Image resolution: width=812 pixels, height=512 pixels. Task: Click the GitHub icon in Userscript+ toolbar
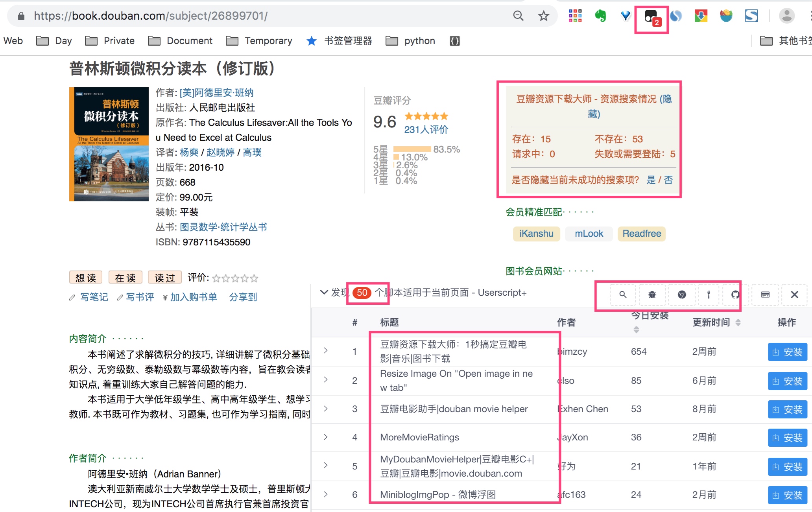click(x=735, y=295)
